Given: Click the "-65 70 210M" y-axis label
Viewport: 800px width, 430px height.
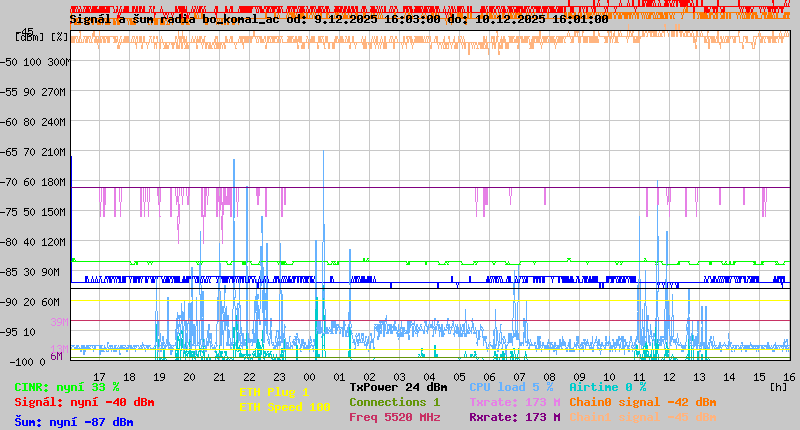Looking at the screenshot, I should tap(33, 153).
